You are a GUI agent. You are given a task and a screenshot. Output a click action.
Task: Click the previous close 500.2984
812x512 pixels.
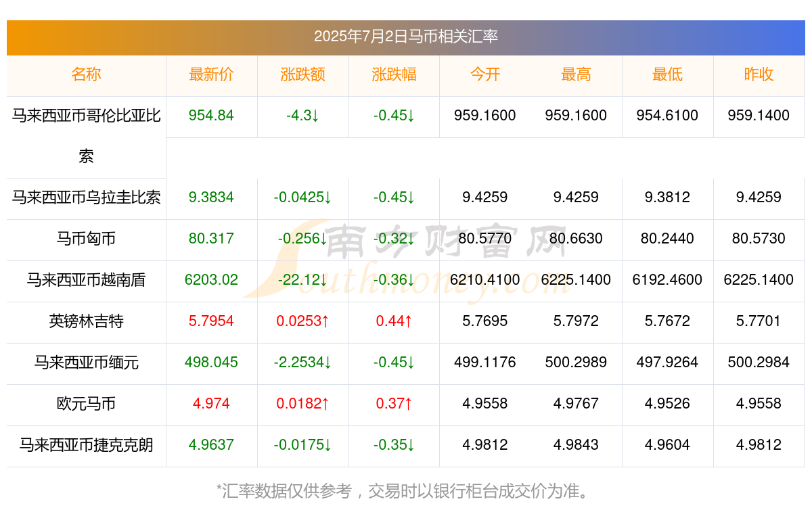coord(759,363)
